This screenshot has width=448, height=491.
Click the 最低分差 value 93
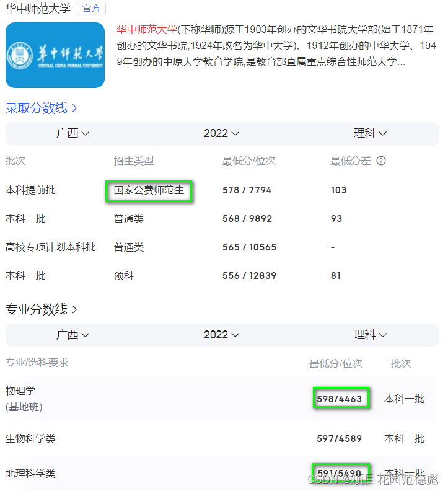336,219
